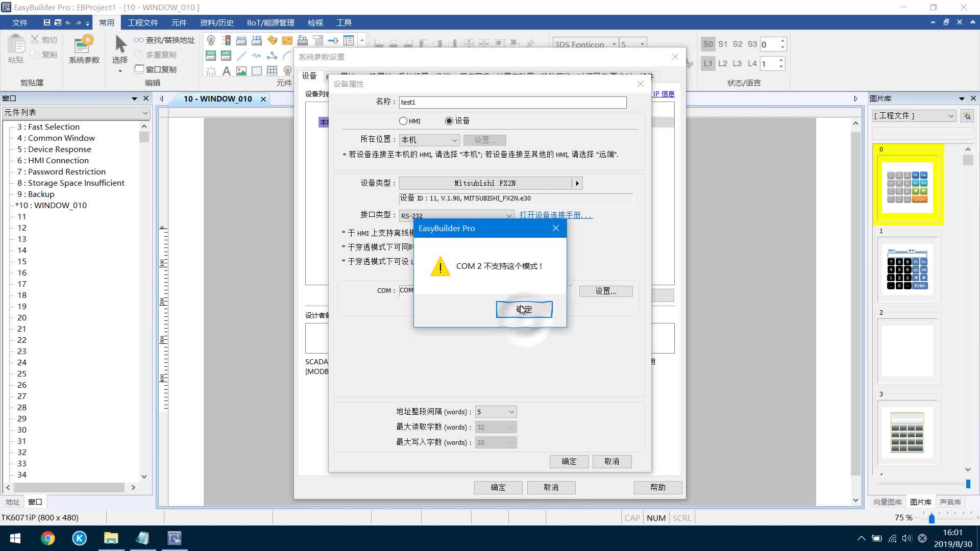Select the HMI radio button
The height and width of the screenshot is (551, 980).
pos(403,121)
